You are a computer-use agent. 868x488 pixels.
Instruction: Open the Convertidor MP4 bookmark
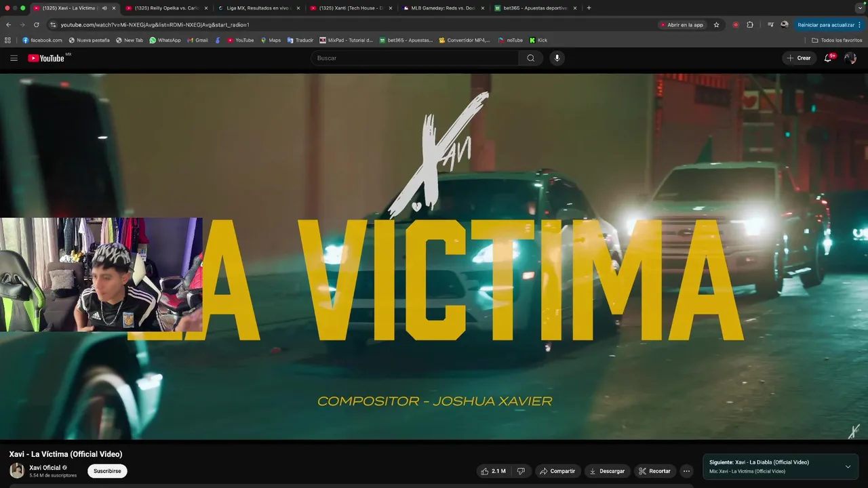pos(464,40)
